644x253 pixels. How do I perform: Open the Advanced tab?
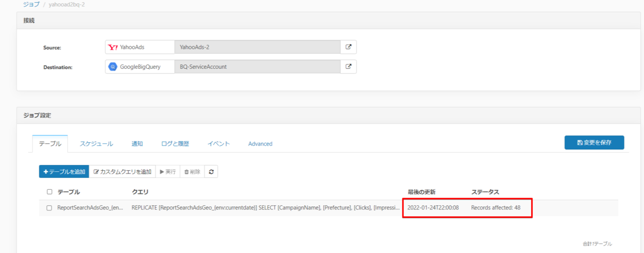pyautogui.click(x=260, y=143)
